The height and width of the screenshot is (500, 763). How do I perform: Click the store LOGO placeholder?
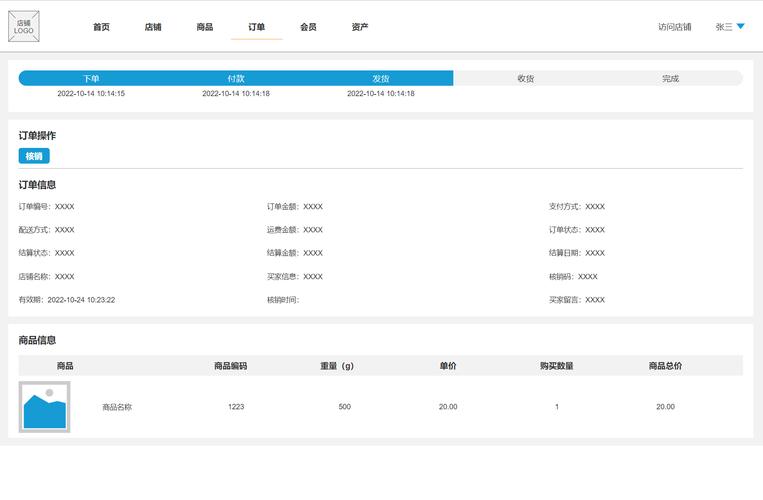tap(24, 26)
